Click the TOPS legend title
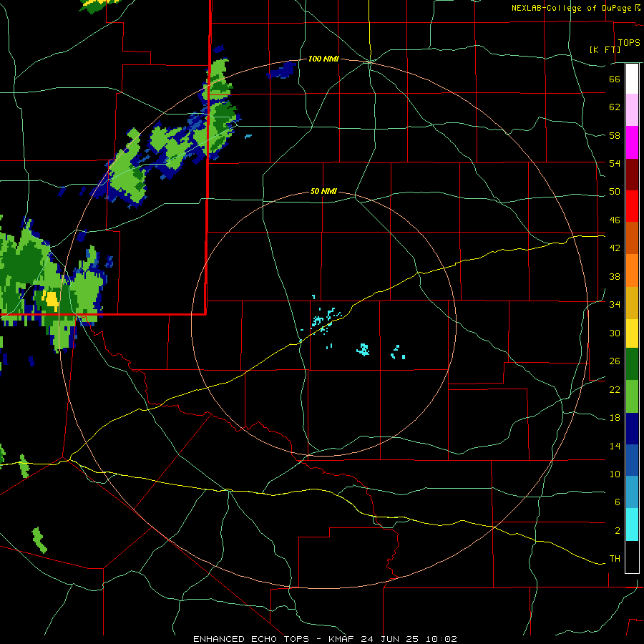 pyautogui.click(x=629, y=43)
